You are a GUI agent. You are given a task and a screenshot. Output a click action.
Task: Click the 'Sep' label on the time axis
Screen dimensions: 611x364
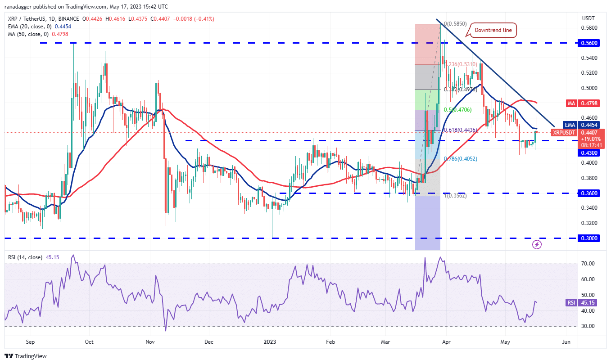[30, 342]
